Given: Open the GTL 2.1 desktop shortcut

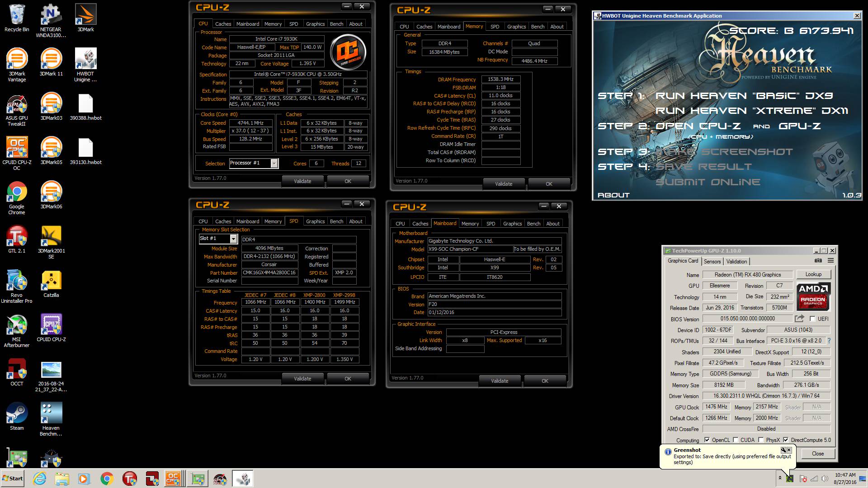Looking at the screenshot, I should tap(17, 239).
